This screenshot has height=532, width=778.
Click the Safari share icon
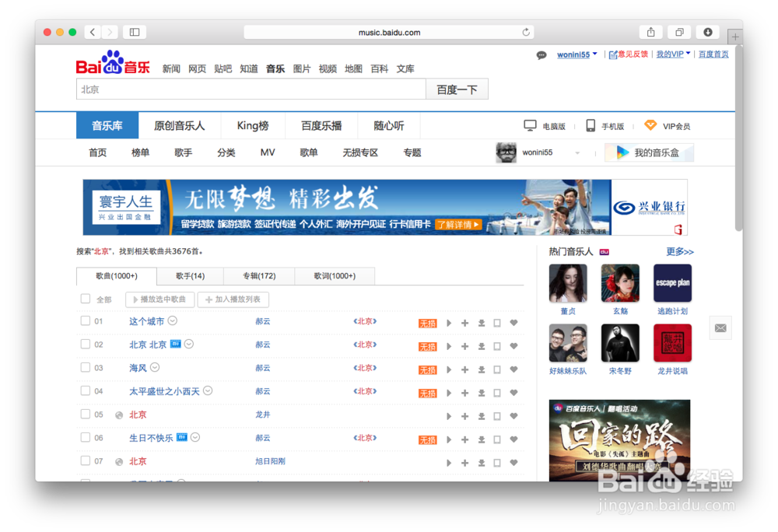pos(651,32)
